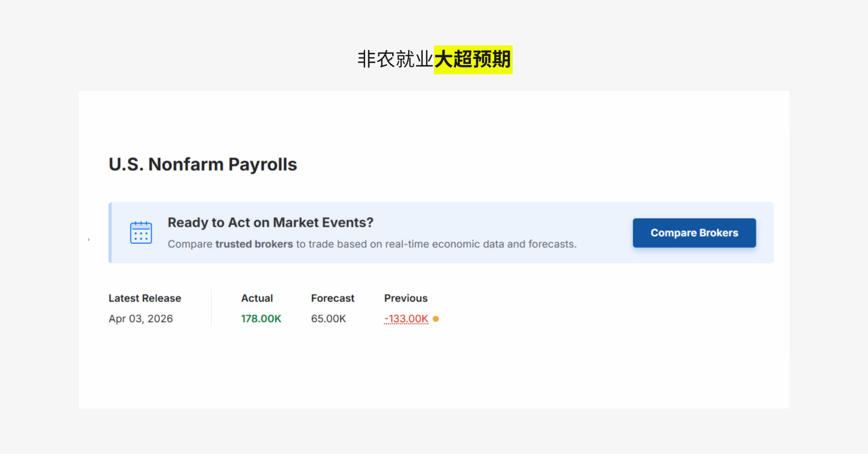Click the bold trusted brokers text
The width and height of the screenshot is (868, 454).
[254, 244]
